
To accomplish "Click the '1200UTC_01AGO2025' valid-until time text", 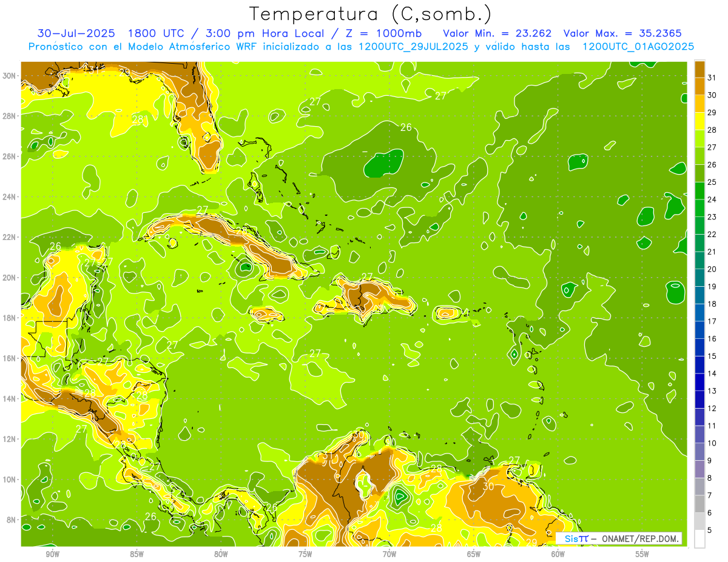I will coord(638,46).
